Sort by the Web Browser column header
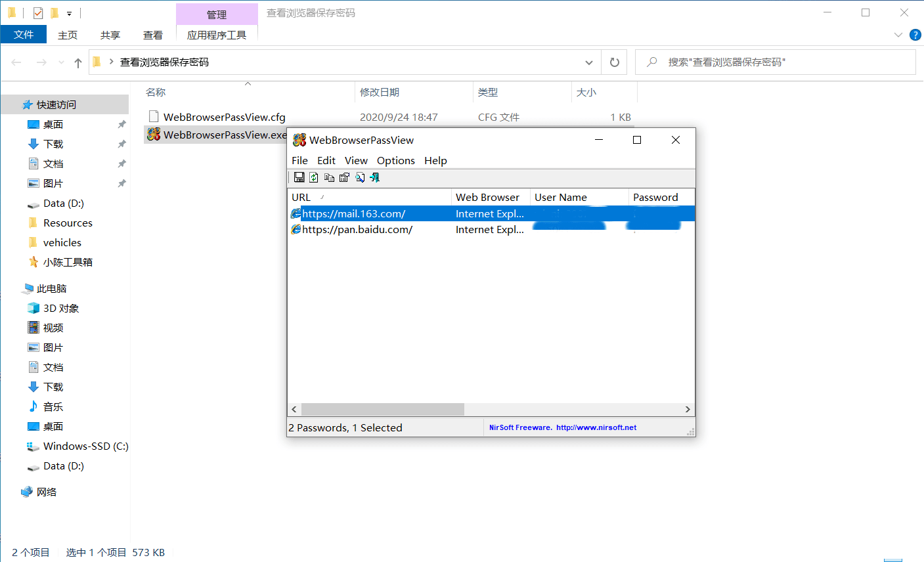The height and width of the screenshot is (562, 924). pyautogui.click(x=491, y=197)
